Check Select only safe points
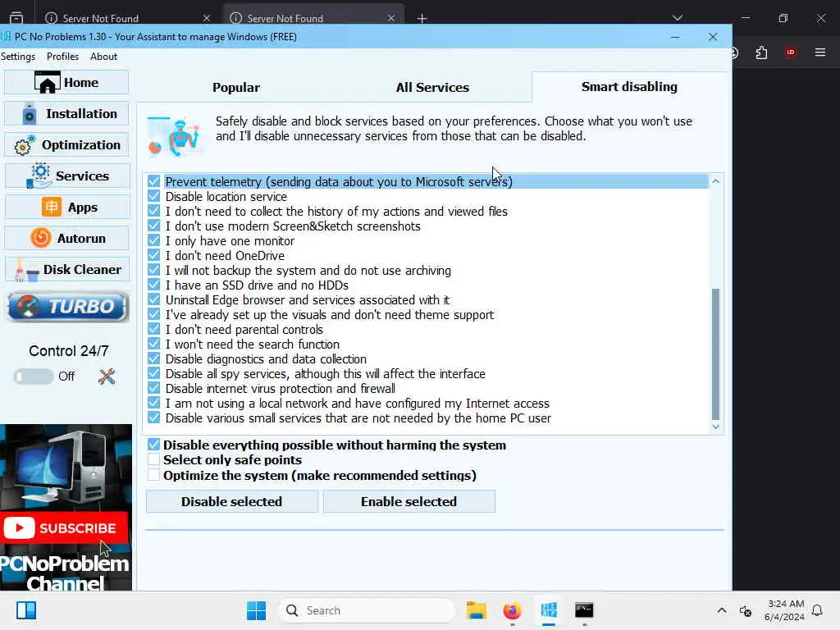Viewport: 840px width, 630px height. point(153,459)
